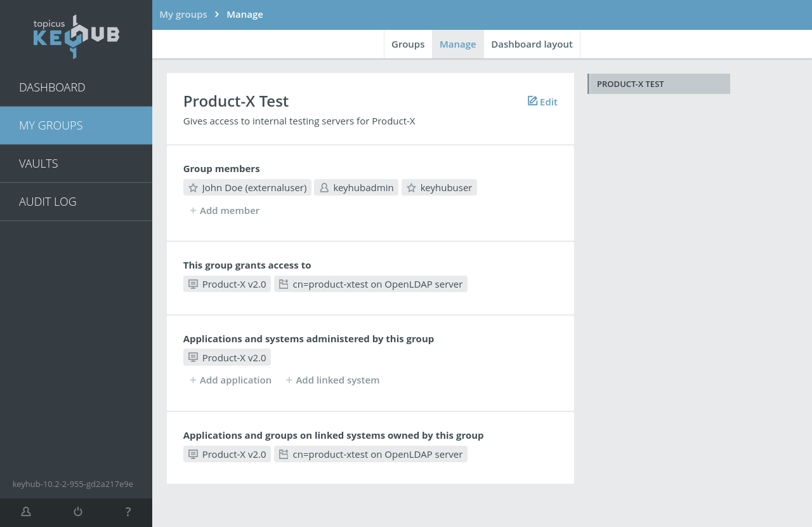This screenshot has width=812, height=527.
Task: Click This group grants access to heading
Action: click(247, 265)
